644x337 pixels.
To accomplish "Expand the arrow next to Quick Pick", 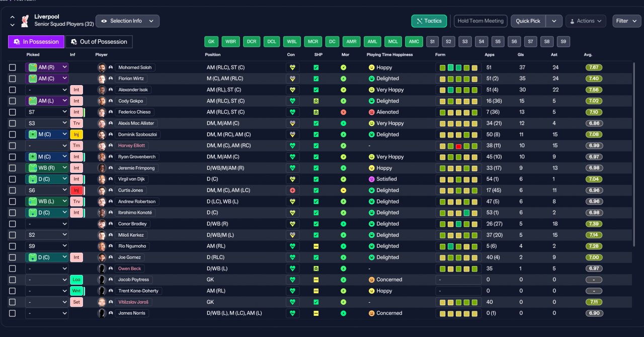I will point(554,21).
